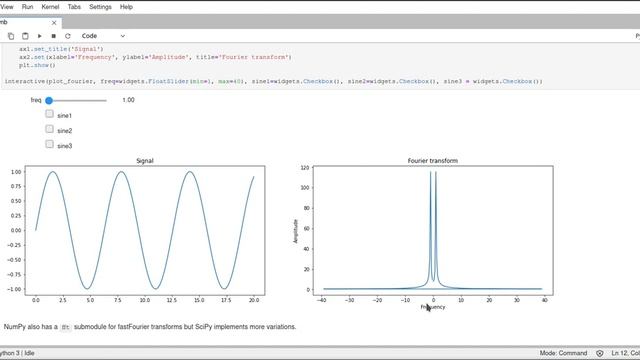This screenshot has width=640, height=360.
Task: Restart the kernel with the circular arrow
Action: [68, 36]
